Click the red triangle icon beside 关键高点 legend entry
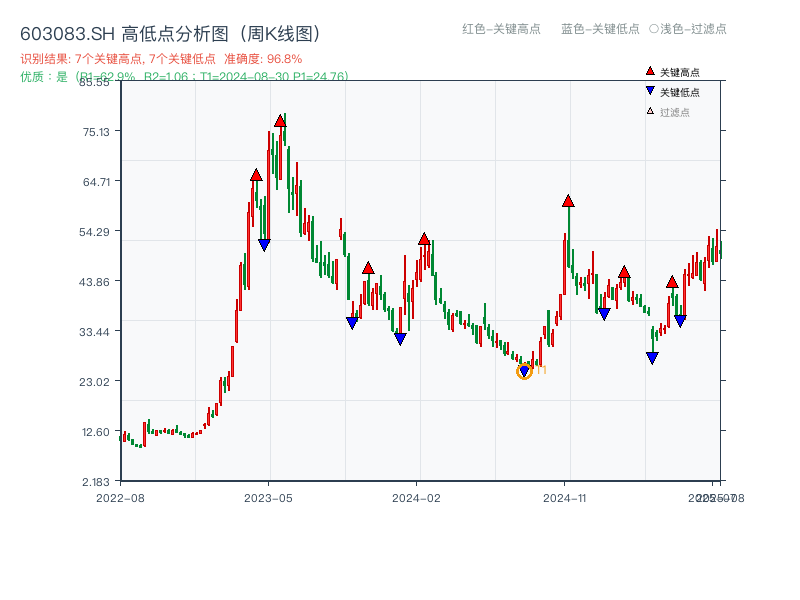Screen dimensions: 800x600 [650, 71]
